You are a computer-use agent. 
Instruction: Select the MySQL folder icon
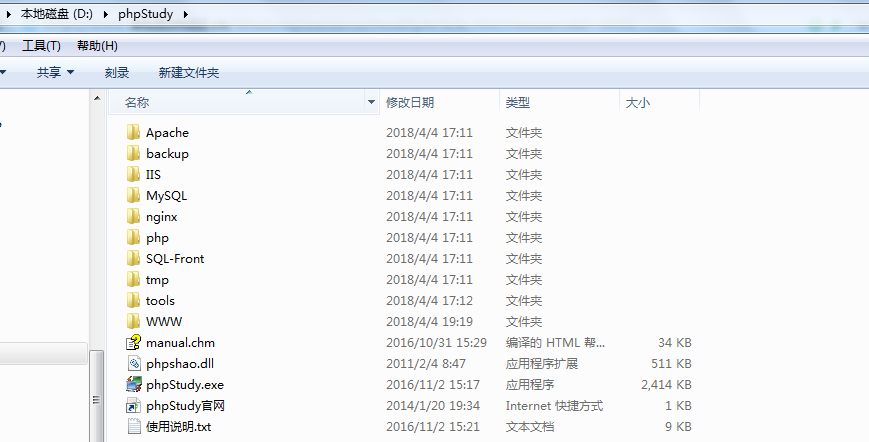point(133,196)
